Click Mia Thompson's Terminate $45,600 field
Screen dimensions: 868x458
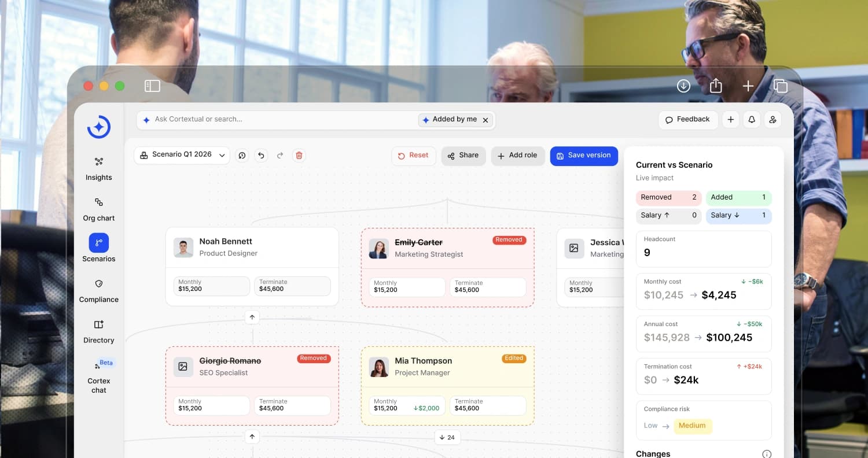(x=488, y=405)
